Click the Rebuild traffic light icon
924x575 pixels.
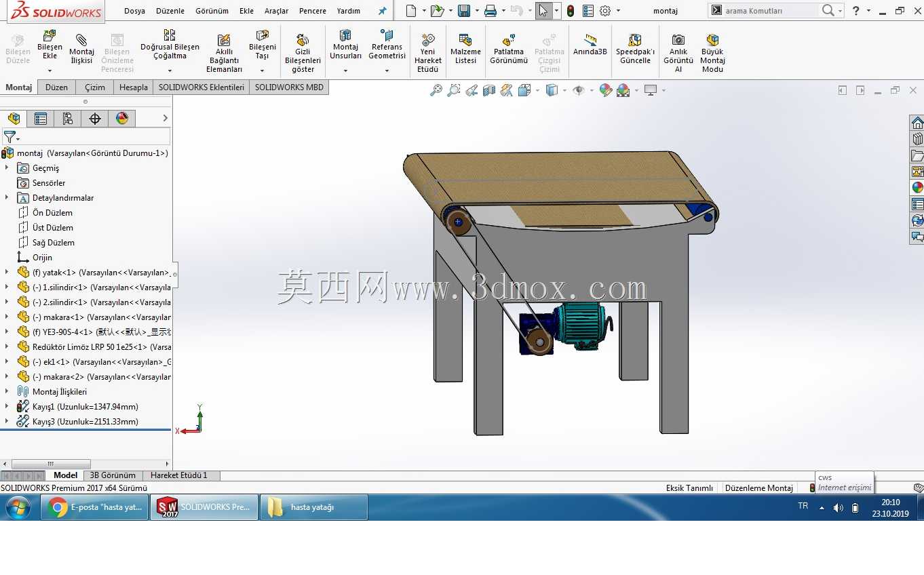[571, 11]
